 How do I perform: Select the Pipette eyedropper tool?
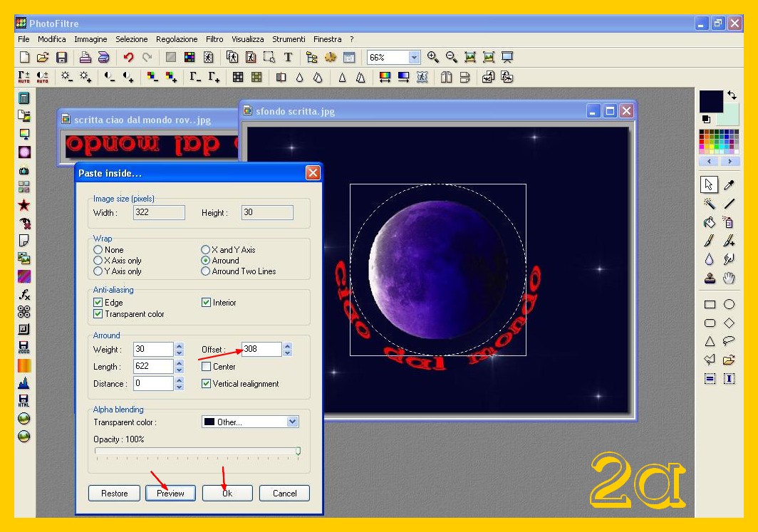(x=729, y=185)
